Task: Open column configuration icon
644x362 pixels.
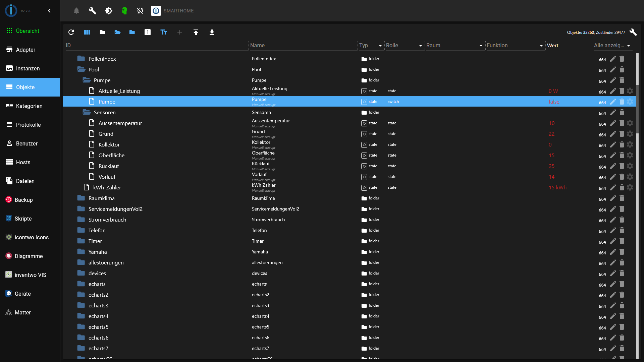Action: [87, 32]
